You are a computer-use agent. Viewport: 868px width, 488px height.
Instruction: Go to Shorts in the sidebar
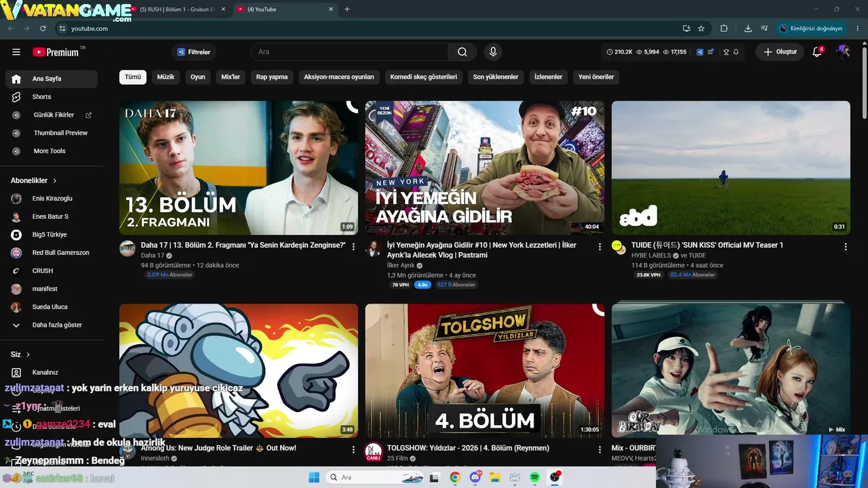(52, 97)
